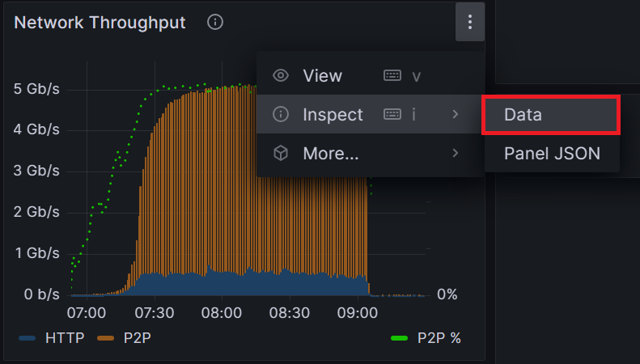Click the eye icon in the View entry

click(x=281, y=76)
